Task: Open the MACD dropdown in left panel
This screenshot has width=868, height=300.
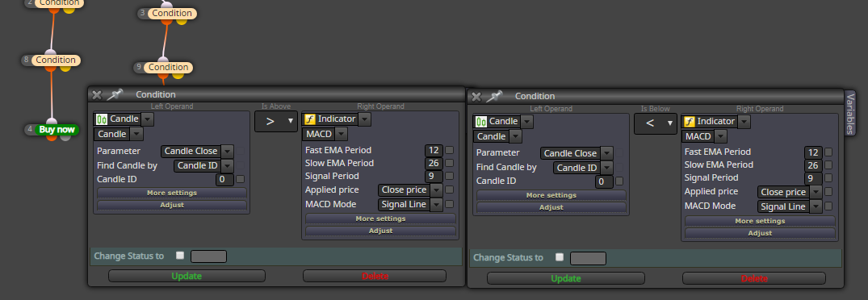Action: pyautogui.click(x=342, y=134)
